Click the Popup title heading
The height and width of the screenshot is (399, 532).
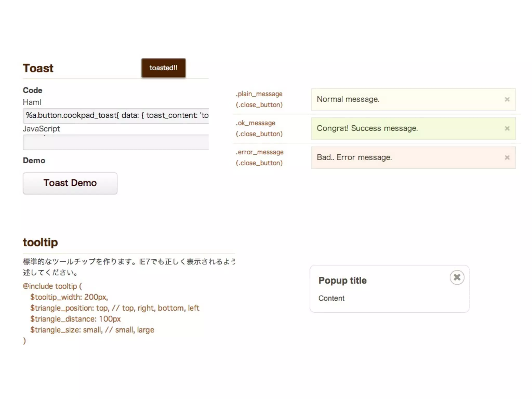pos(342,281)
